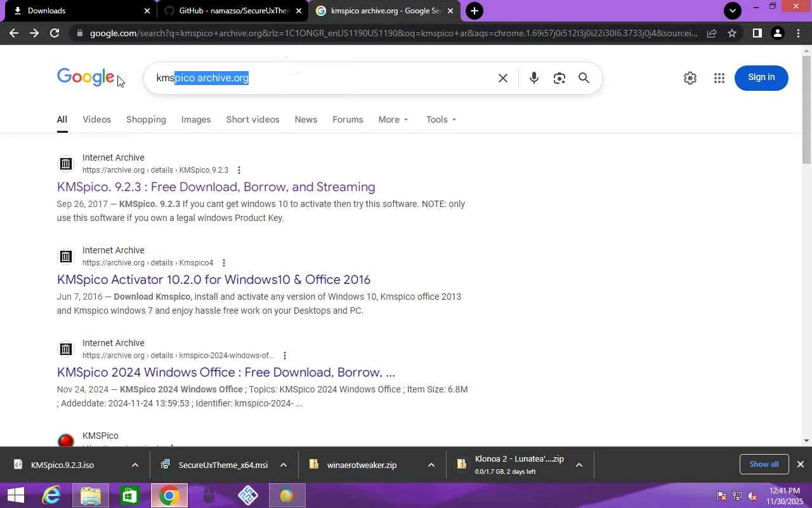Screen dimensions: 812x508
Task: Click the browser address bar URL
Action: click(x=393, y=33)
